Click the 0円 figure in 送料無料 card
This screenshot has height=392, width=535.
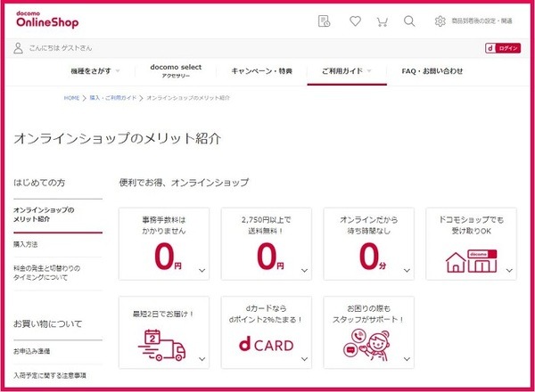click(x=270, y=257)
